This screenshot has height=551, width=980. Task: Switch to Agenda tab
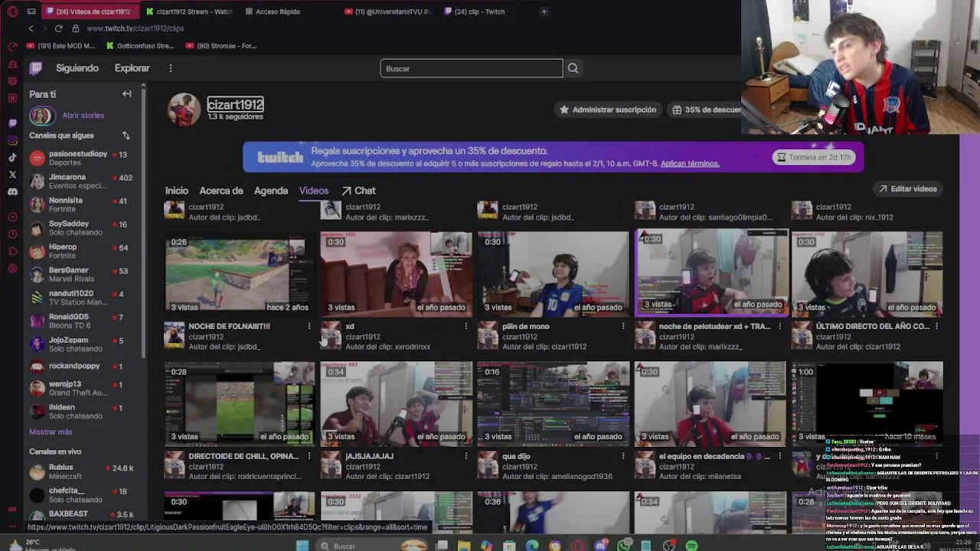tap(271, 191)
